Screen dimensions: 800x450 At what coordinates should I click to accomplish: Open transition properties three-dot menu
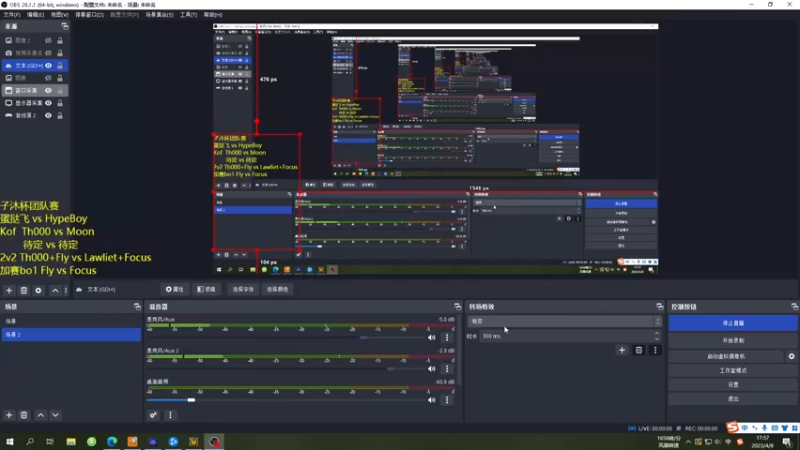click(x=655, y=350)
